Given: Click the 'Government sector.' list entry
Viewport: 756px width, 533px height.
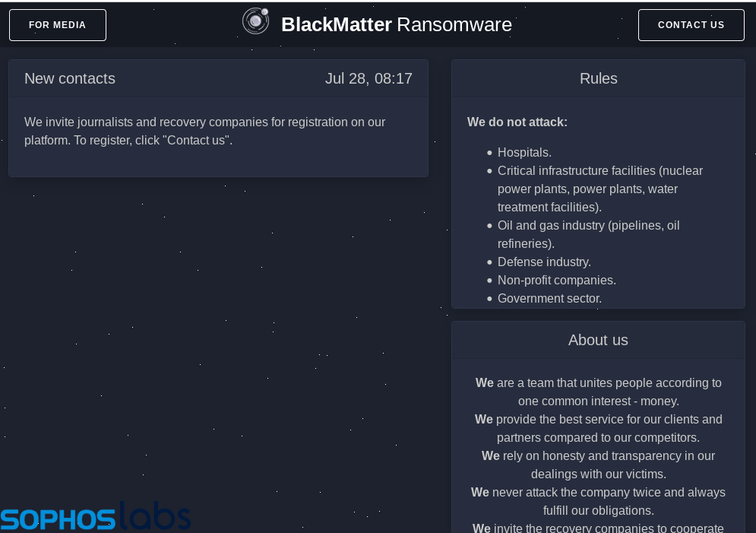Looking at the screenshot, I should tap(549, 299).
